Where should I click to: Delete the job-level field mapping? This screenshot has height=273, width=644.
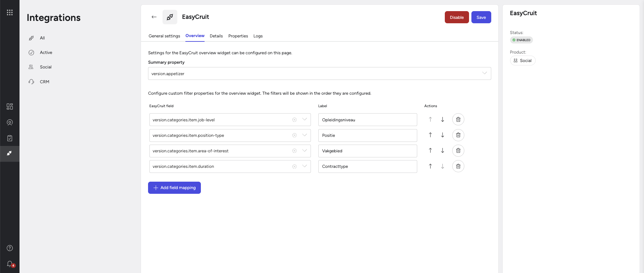tap(458, 119)
